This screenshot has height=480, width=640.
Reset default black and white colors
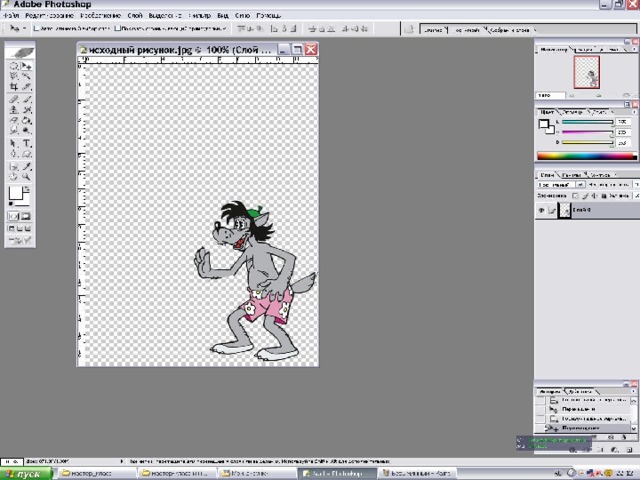pyautogui.click(x=11, y=203)
